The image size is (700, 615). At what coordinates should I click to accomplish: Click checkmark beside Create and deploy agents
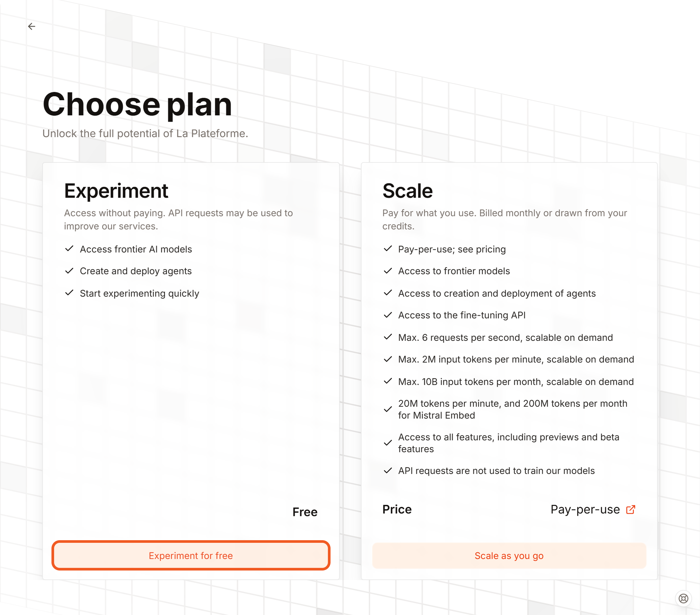click(69, 271)
